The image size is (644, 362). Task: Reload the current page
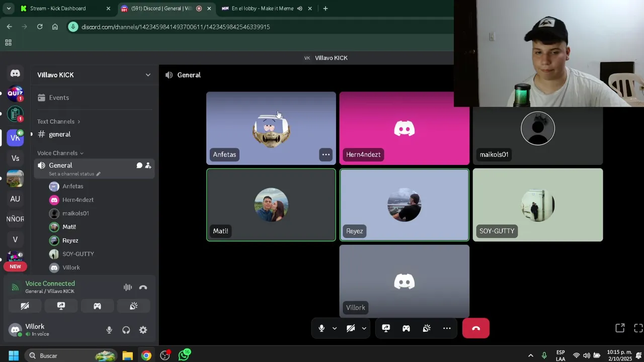pyautogui.click(x=40, y=27)
